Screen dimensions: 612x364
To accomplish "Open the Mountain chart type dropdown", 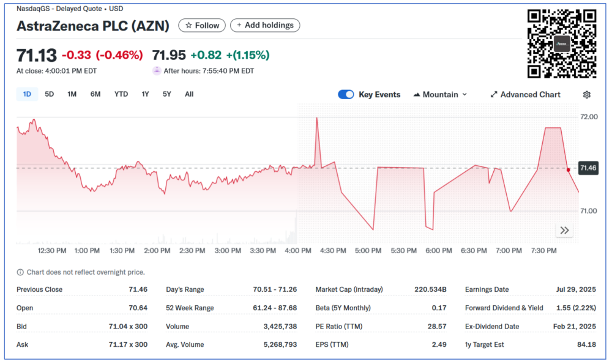I will (x=440, y=94).
